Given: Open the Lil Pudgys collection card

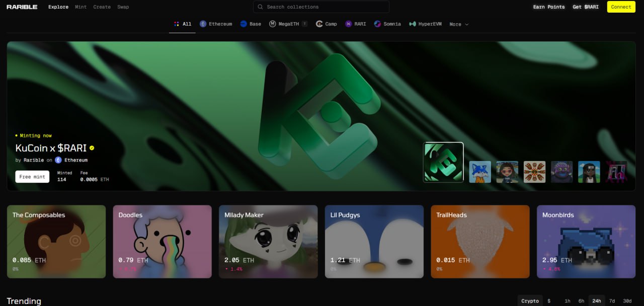Looking at the screenshot, I should pyautogui.click(x=374, y=242).
